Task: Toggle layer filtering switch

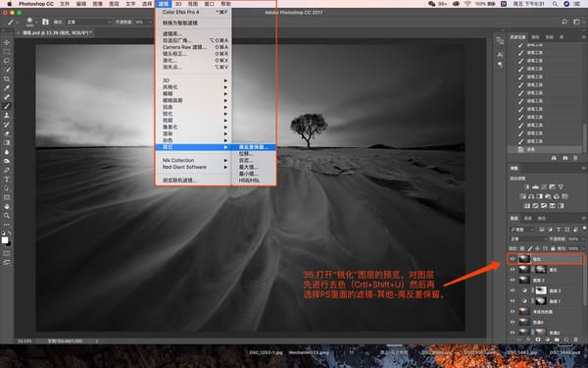Action: (584, 229)
